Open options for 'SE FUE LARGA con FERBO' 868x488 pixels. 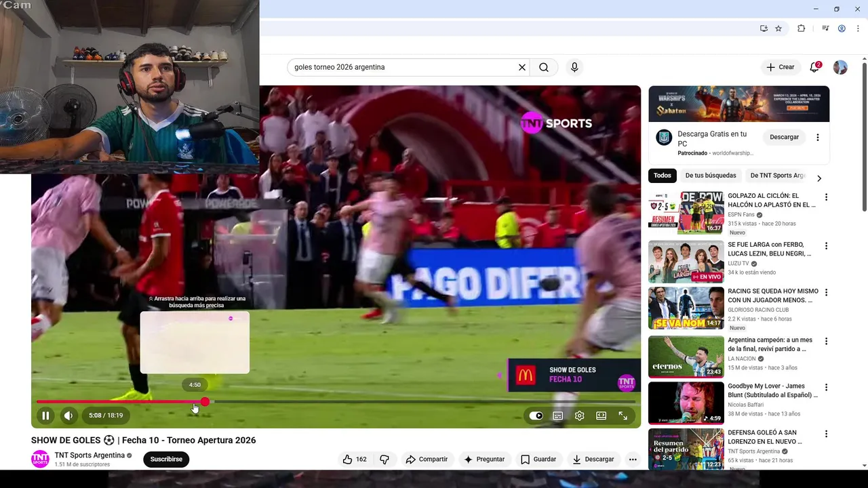(x=826, y=246)
